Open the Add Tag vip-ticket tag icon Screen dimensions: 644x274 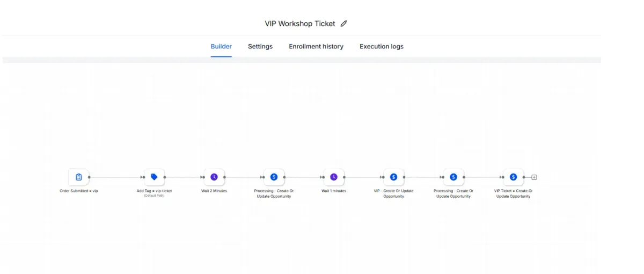click(154, 177)
